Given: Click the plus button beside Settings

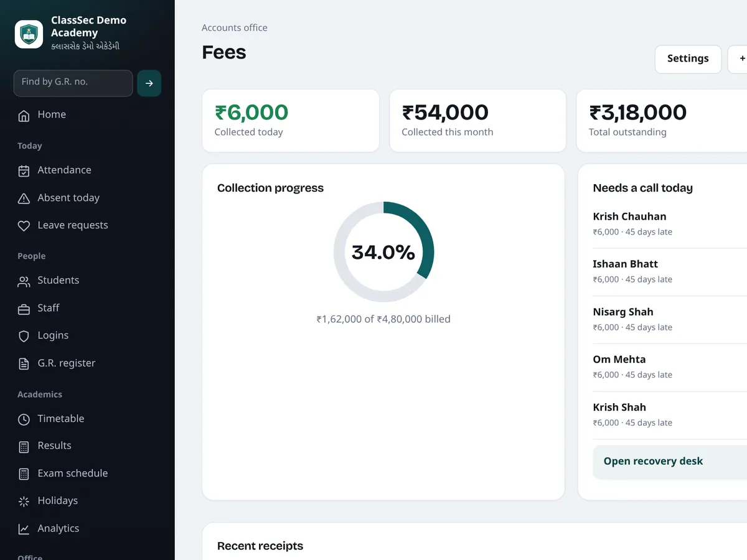Looking at the screenshot, I should 738,59.
